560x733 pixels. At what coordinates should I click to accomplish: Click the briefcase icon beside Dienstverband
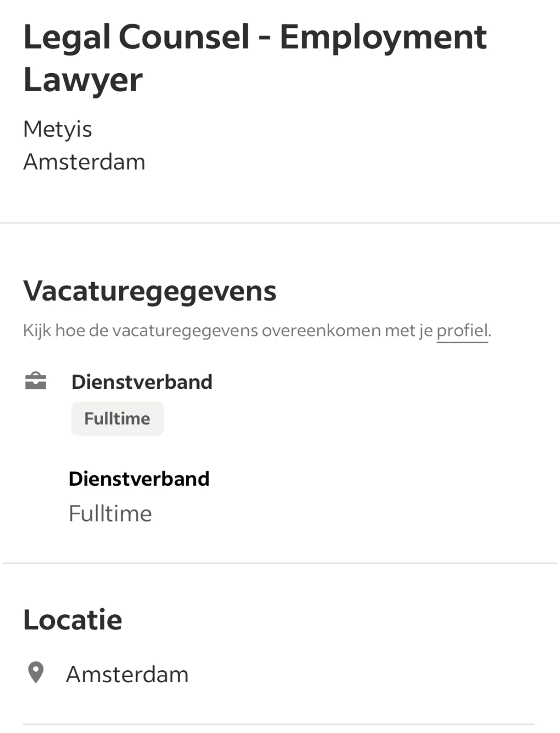(36, 381)
